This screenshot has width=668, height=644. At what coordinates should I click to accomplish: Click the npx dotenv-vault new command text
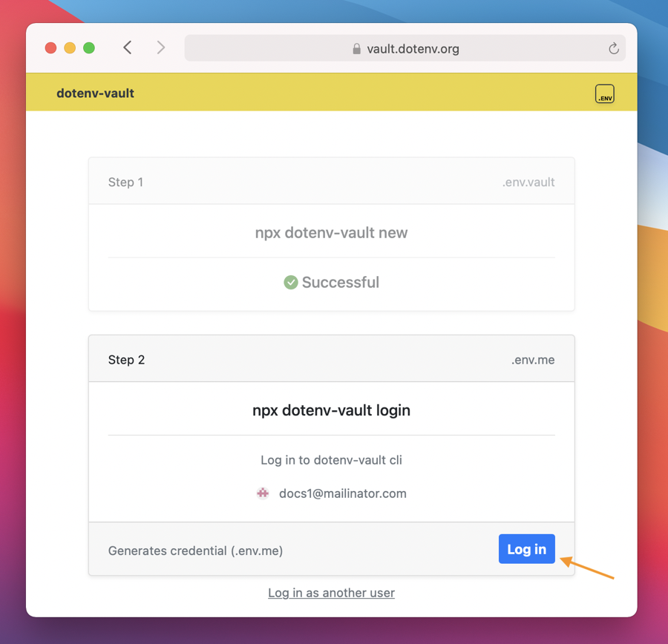[331, 232]
